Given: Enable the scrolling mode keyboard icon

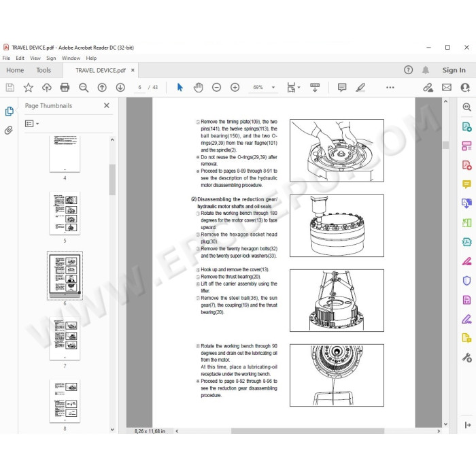Looking at the screenshot, I should coord(315,88).
